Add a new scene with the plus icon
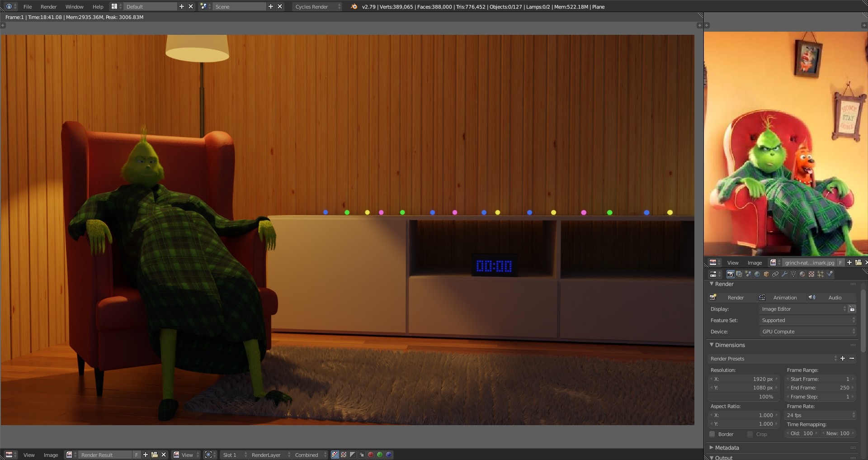The image size is (868, 460). click(x=271, y=6)
